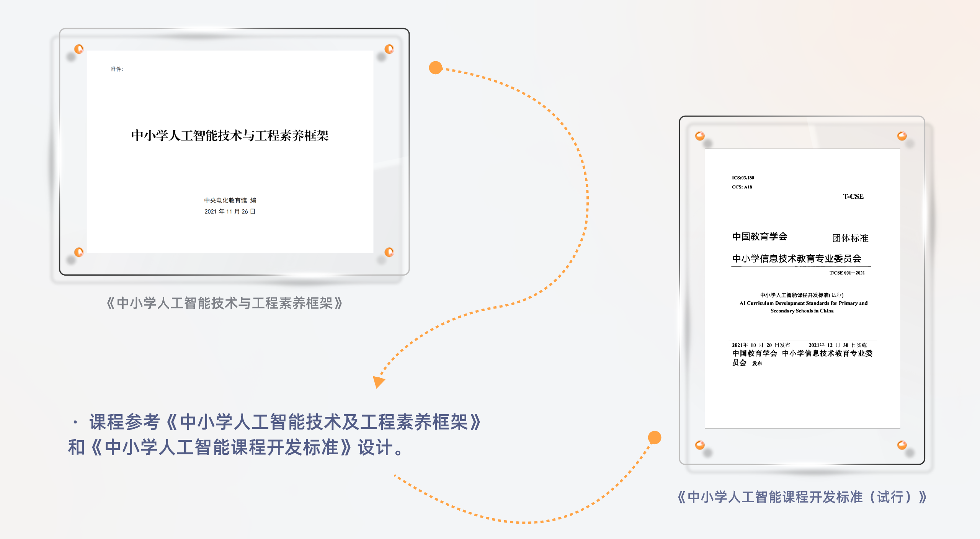Click the title 中小学人工智能技术与工程素养框架 in the document

[230, 136]
